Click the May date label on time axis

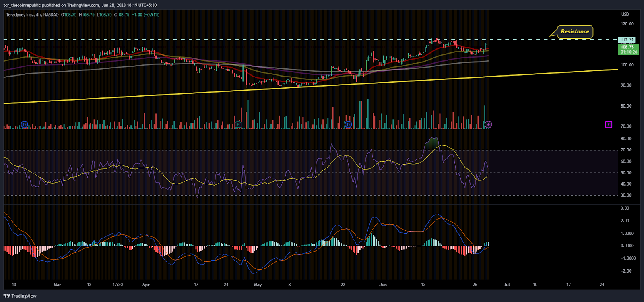(x=258, y=285)
